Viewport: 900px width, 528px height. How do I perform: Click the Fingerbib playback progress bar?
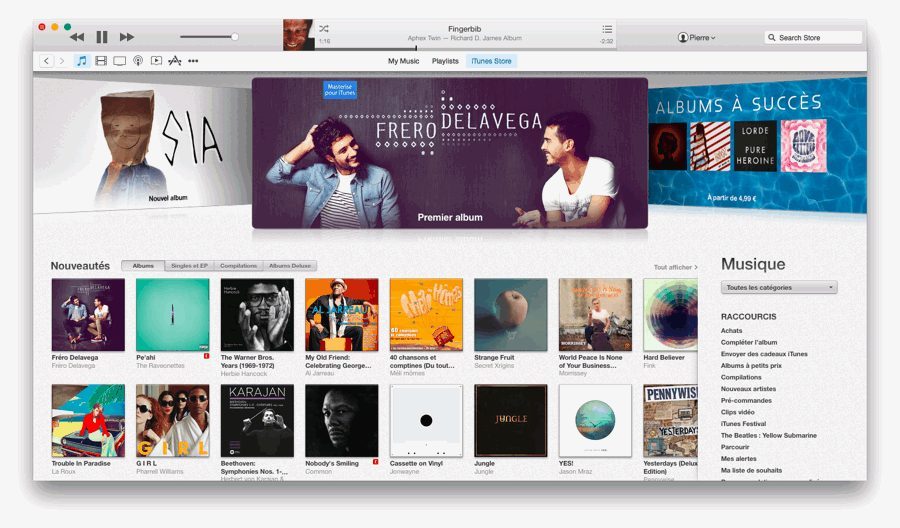[465, 49]
